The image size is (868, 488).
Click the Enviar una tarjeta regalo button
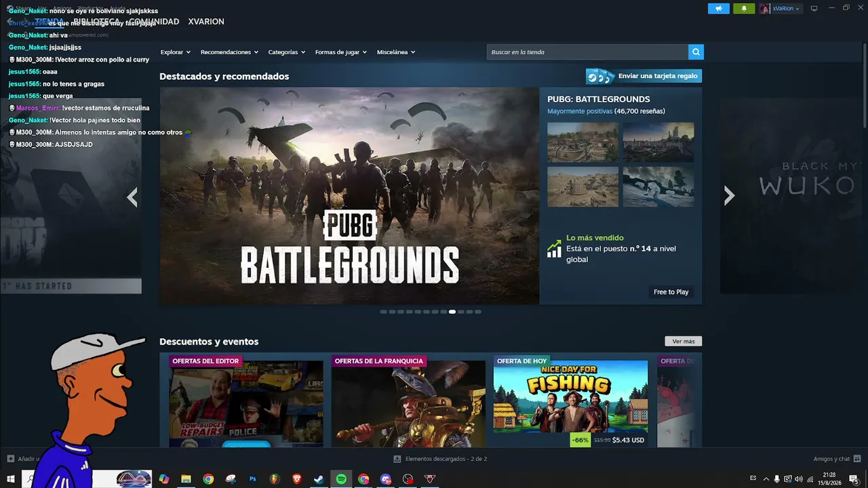click(x=644, y=76)
